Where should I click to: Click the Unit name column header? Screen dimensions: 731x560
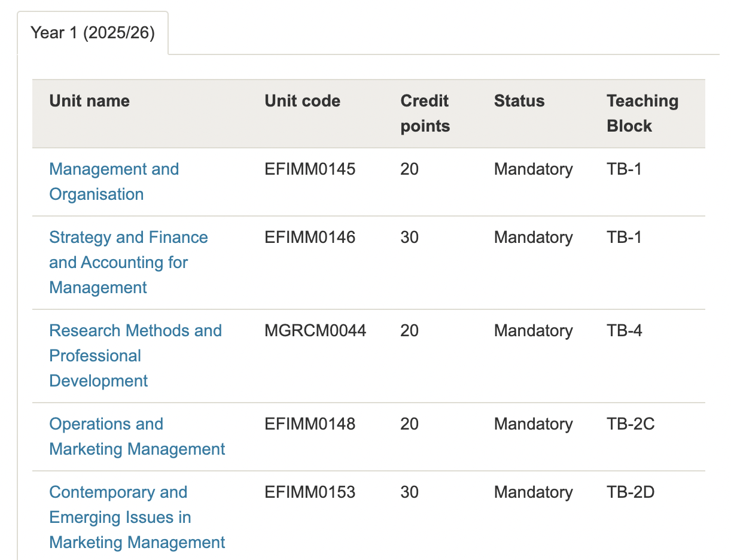90,101
